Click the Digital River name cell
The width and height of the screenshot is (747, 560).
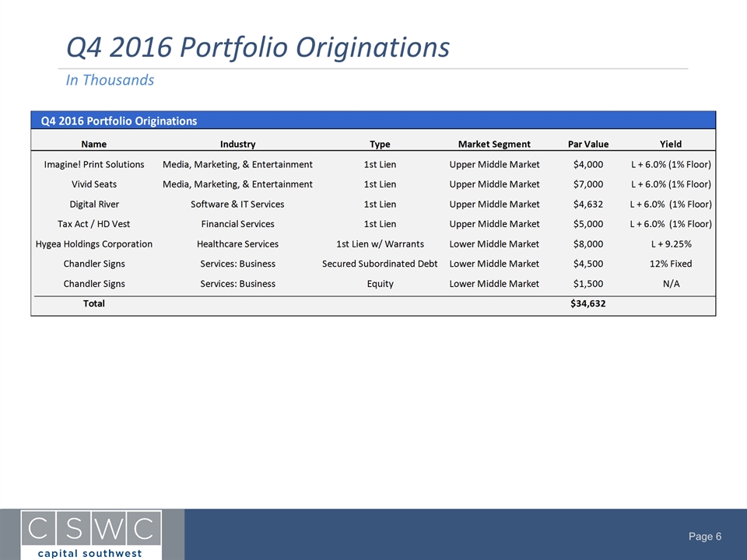(x=93, y=204)
